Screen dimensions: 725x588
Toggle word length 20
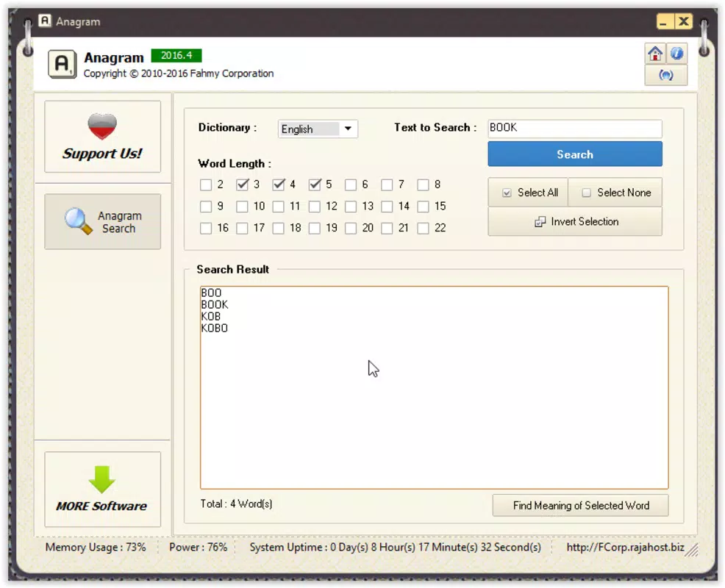click(351, 229)
